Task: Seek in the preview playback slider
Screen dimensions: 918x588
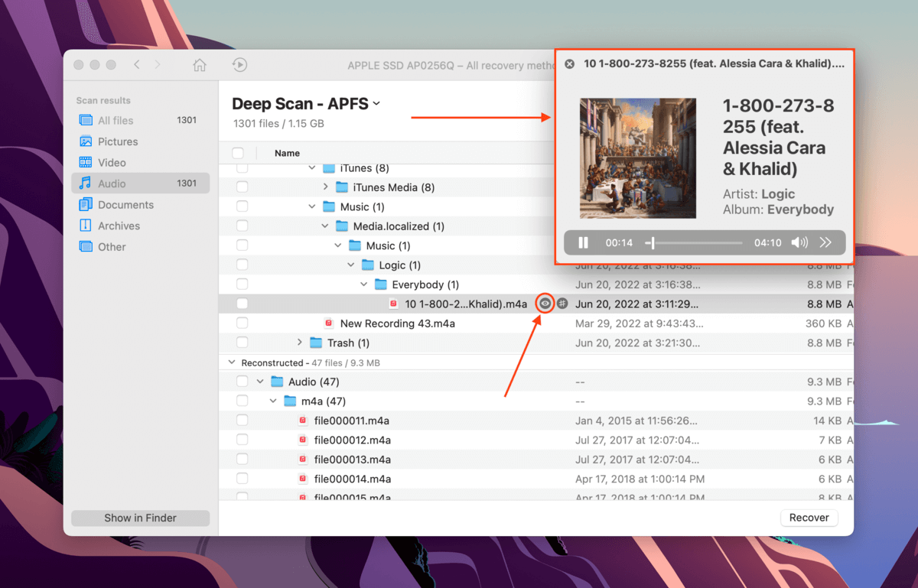Action: 695,243
